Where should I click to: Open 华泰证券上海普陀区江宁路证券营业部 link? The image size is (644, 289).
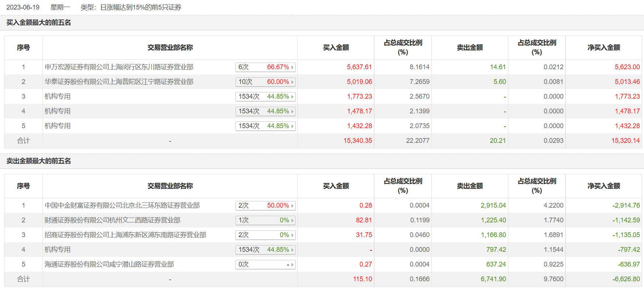point(119,82)
